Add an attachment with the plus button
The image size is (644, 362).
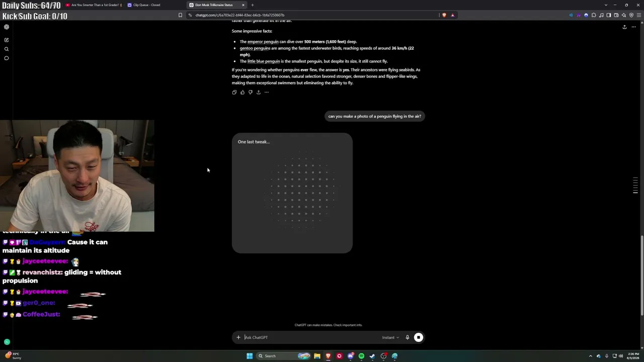(238, 337)
